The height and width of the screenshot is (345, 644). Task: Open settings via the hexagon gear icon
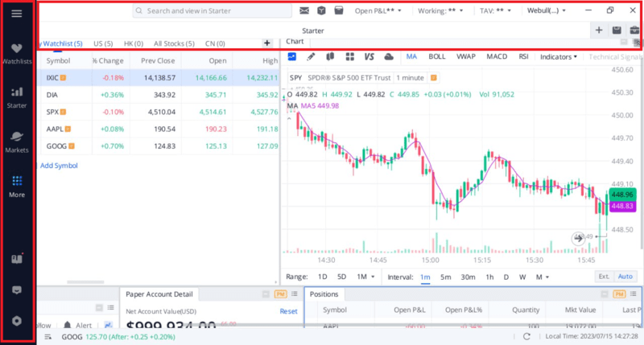[x=17, y=321]
